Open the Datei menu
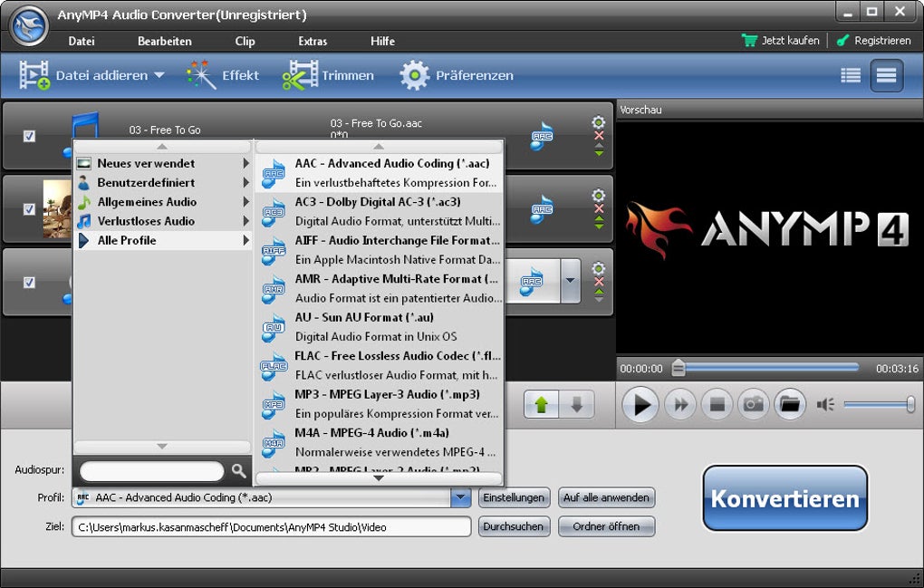The width and height of the screenshot is (924, 588). 82,42
